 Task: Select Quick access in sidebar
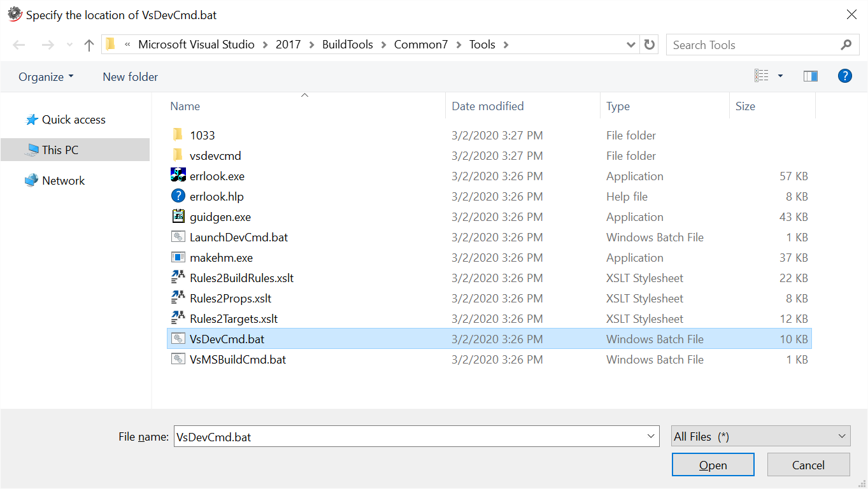pos(74,119)
